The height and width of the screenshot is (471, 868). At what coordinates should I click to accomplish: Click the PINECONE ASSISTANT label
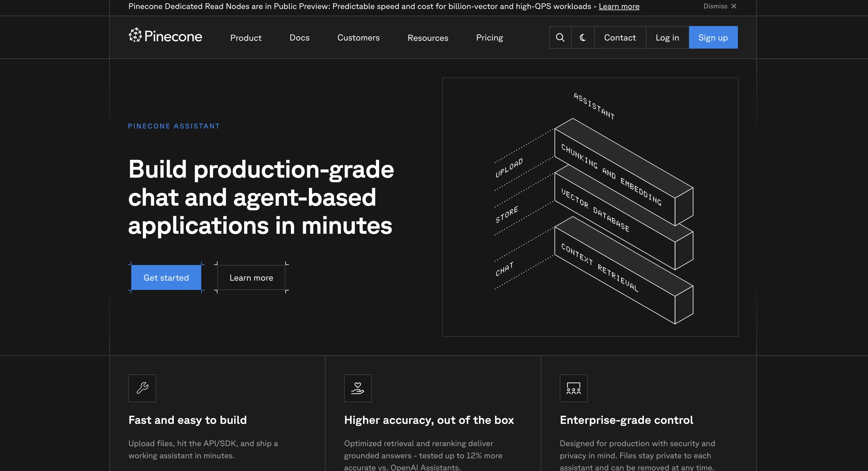174,126
